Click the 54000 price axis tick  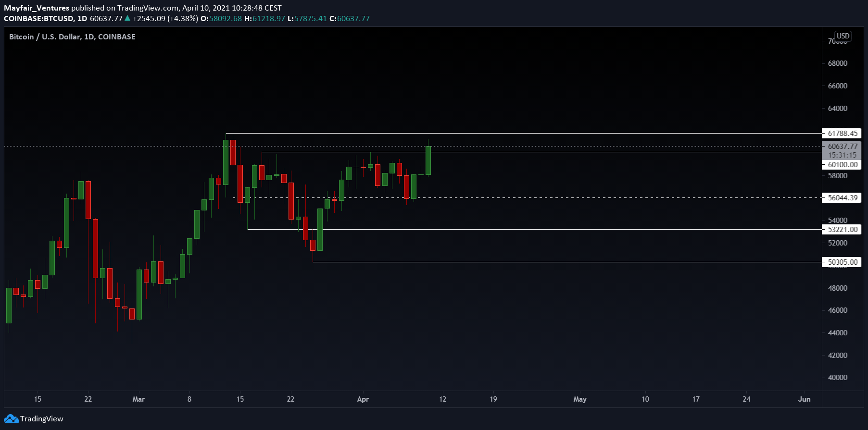coord(837,221)
